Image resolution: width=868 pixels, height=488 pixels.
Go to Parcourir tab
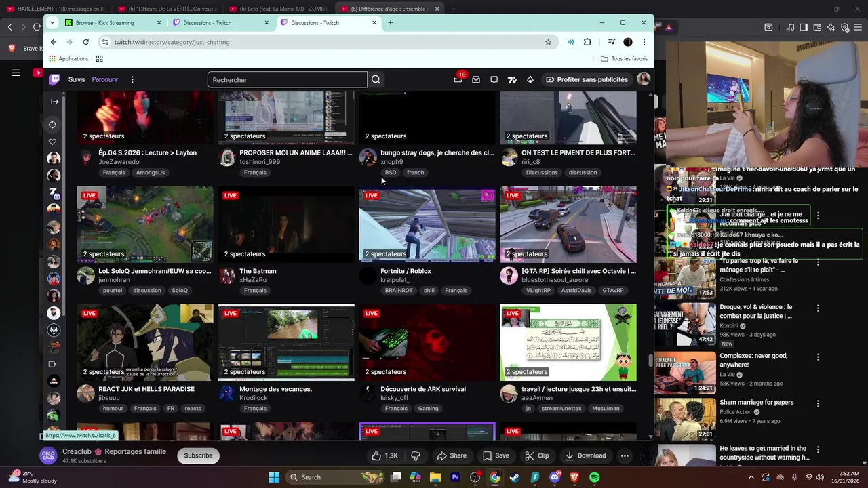105,79
